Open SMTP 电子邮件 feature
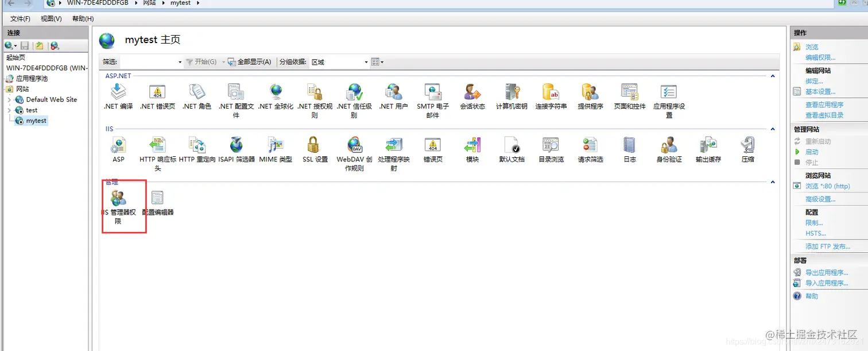 (433, 101)
